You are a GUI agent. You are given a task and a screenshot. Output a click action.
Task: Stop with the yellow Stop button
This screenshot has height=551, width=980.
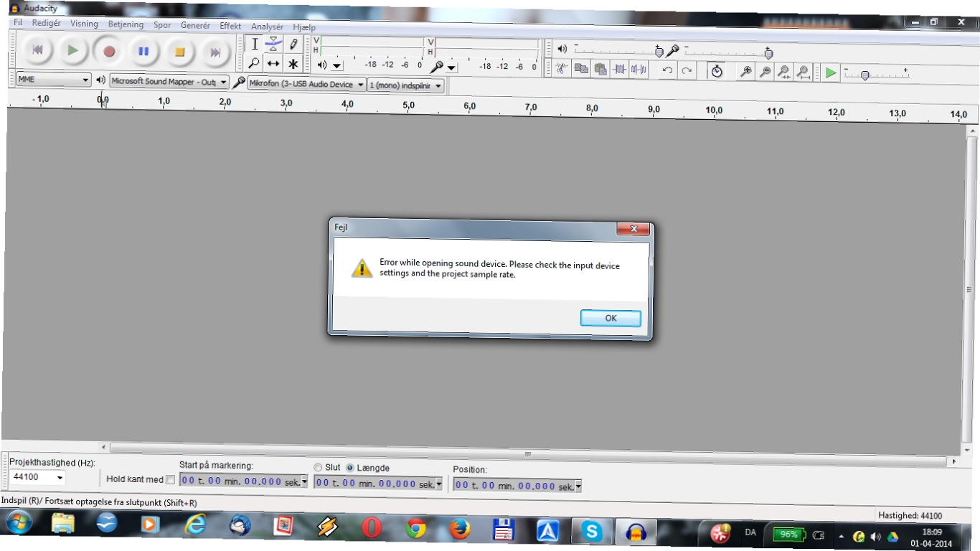pos(179,52)
